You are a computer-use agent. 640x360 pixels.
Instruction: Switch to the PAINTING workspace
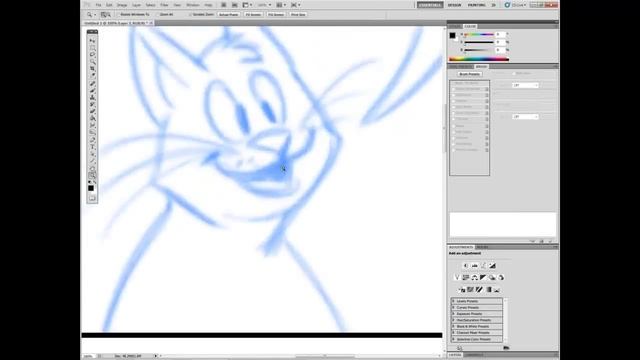click(476, 5)
